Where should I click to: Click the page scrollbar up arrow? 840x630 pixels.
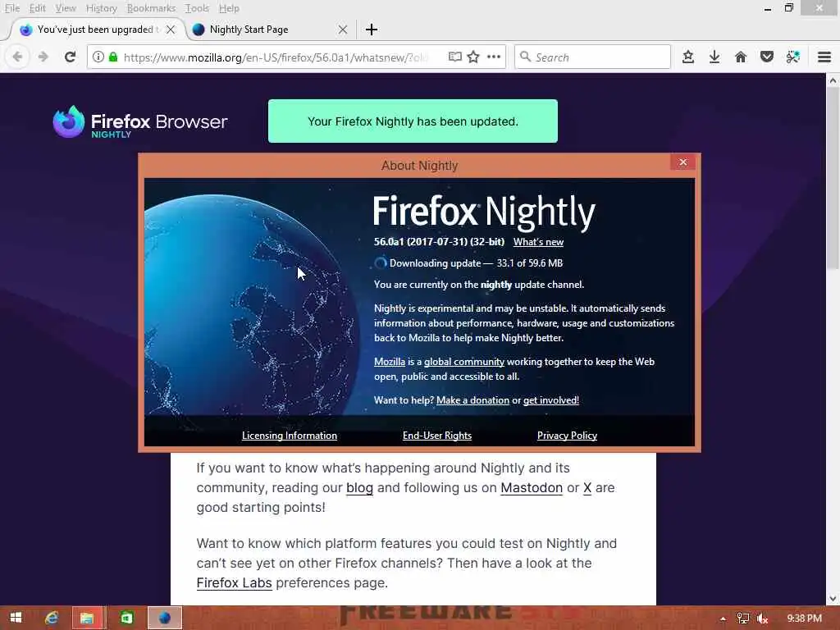(x=833, y=80)
